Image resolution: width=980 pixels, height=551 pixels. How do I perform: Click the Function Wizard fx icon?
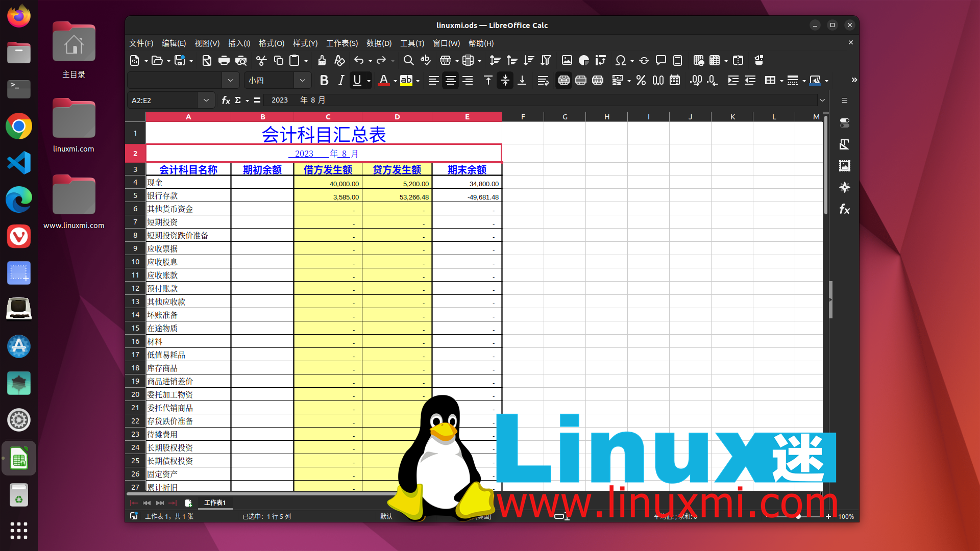point(226,100)
